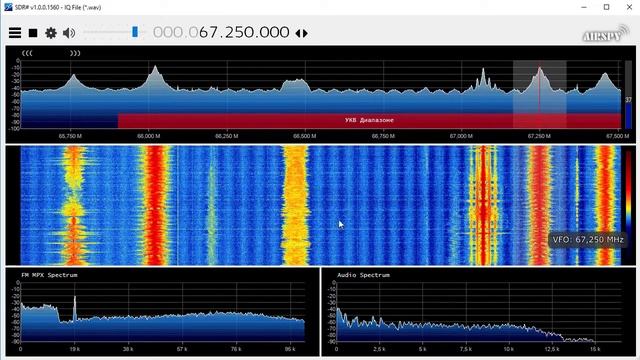Mute audio using the speaker icon
Screen dimensions: 640x360
click(69, 33)
